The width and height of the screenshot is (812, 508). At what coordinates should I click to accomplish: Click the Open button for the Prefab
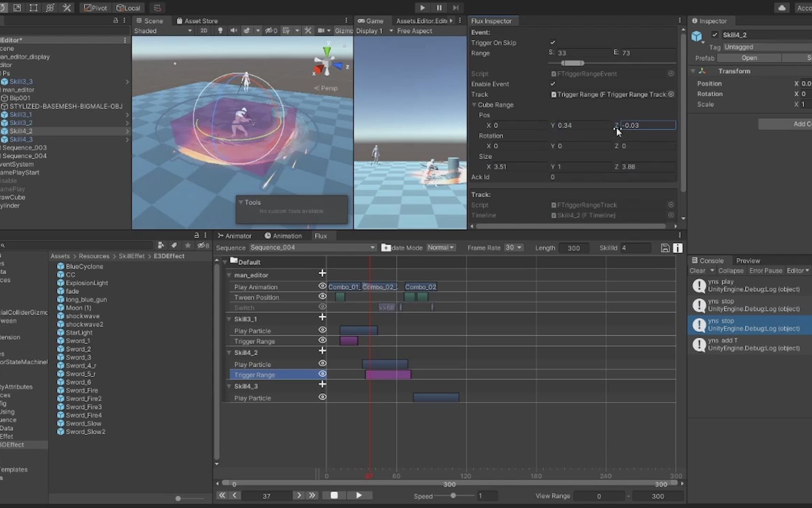point(749,57)
